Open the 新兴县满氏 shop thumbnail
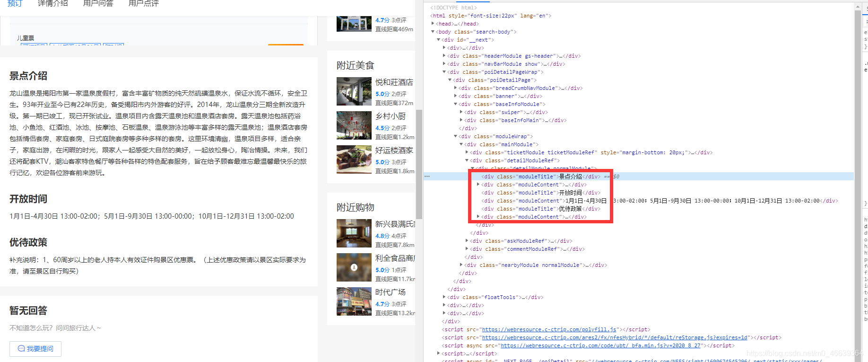 [x=354, y=233]
